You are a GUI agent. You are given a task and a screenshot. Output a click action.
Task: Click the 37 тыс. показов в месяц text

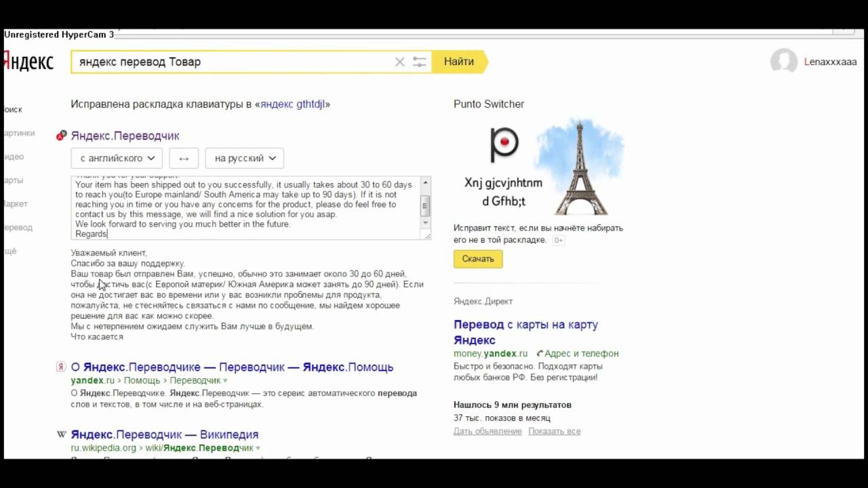[502, 418]
